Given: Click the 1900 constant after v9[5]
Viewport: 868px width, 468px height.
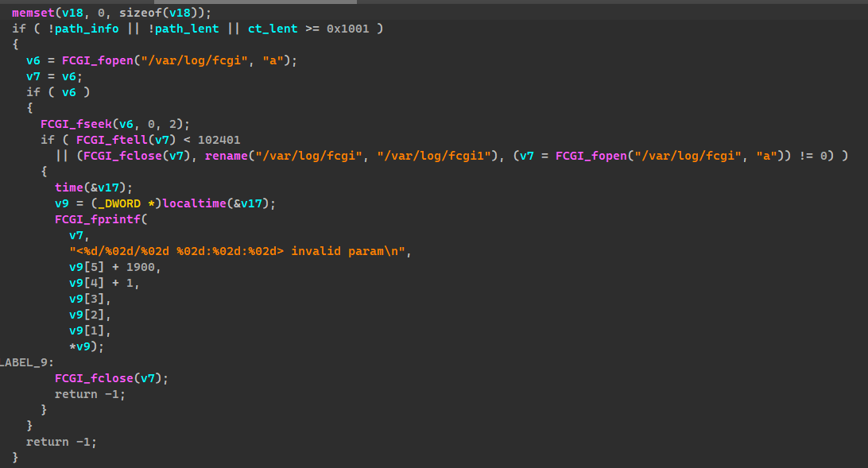Looking at the screenshot, I should [143, 267].
